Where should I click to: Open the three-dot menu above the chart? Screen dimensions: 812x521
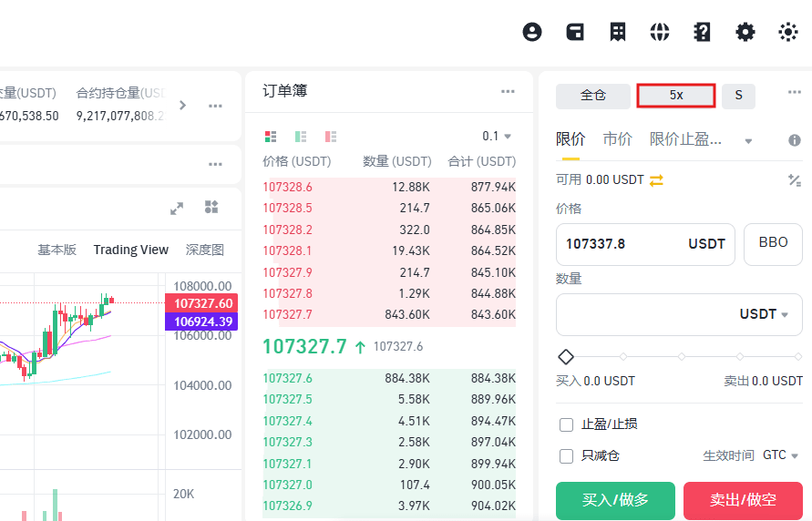[x=215, y=165]
